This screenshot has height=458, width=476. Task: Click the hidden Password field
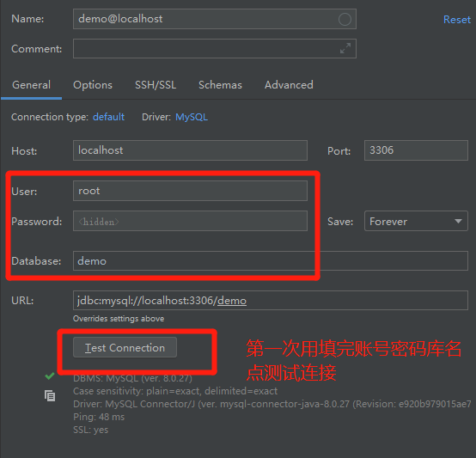coord(190,221)
